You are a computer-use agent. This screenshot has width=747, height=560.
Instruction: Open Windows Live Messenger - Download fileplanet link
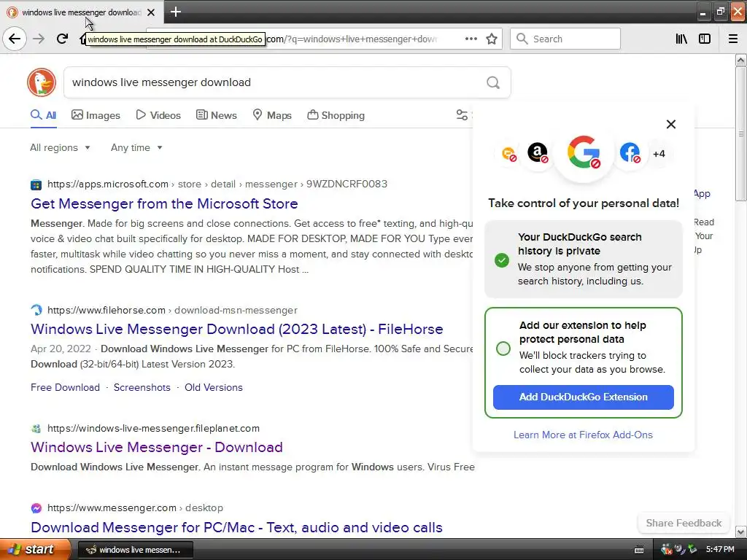[157, 447]
